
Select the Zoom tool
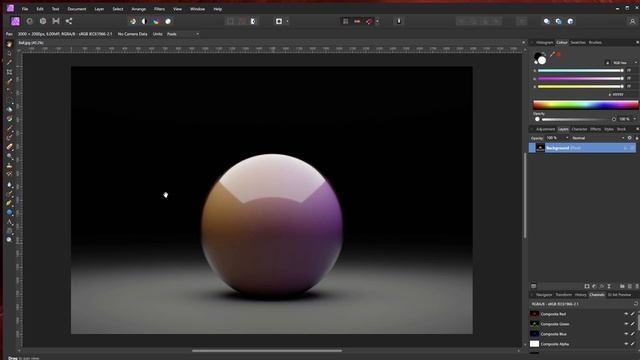click(x=9, y=240)
